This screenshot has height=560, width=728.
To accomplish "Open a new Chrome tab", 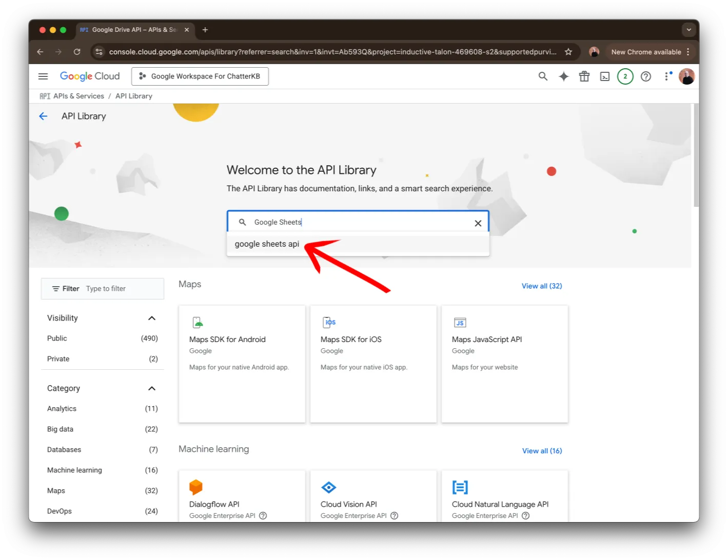I will point(205,30).
